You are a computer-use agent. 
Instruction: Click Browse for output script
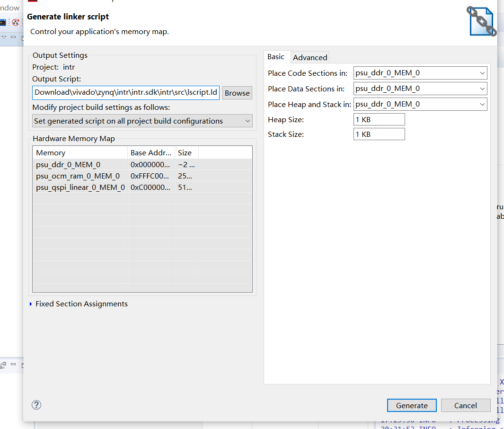[x=237, y=93]
